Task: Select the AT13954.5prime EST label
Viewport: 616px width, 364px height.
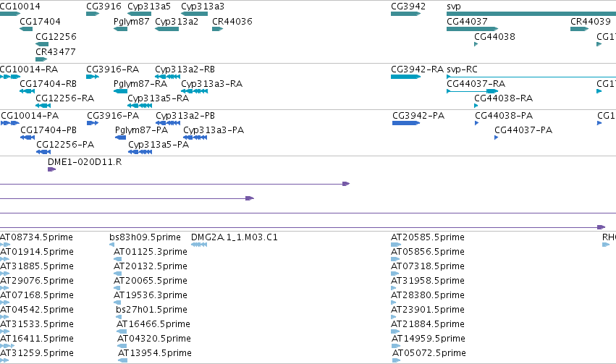Action: (x=155, y=353)
